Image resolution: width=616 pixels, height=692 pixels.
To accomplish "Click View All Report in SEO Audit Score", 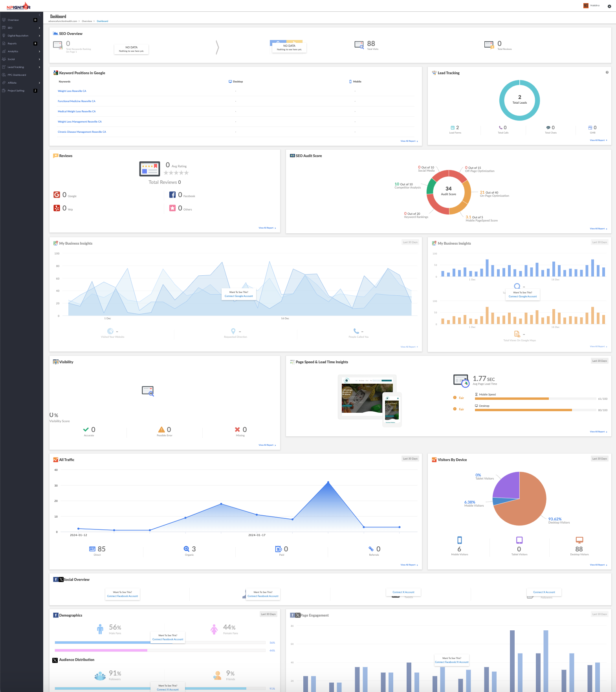I will tap(598, 229).
